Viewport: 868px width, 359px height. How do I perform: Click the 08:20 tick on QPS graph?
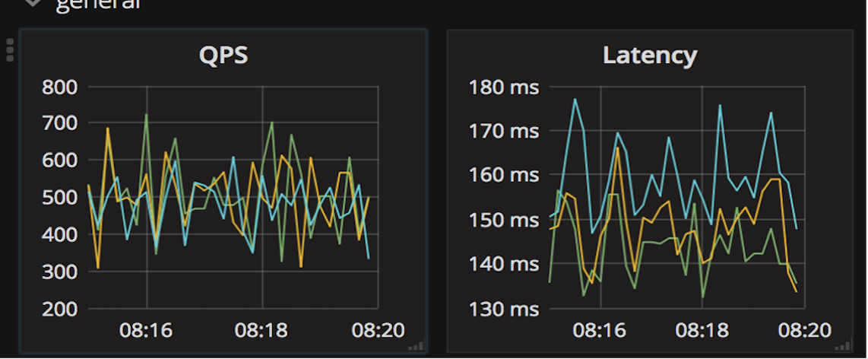[378, 331]
